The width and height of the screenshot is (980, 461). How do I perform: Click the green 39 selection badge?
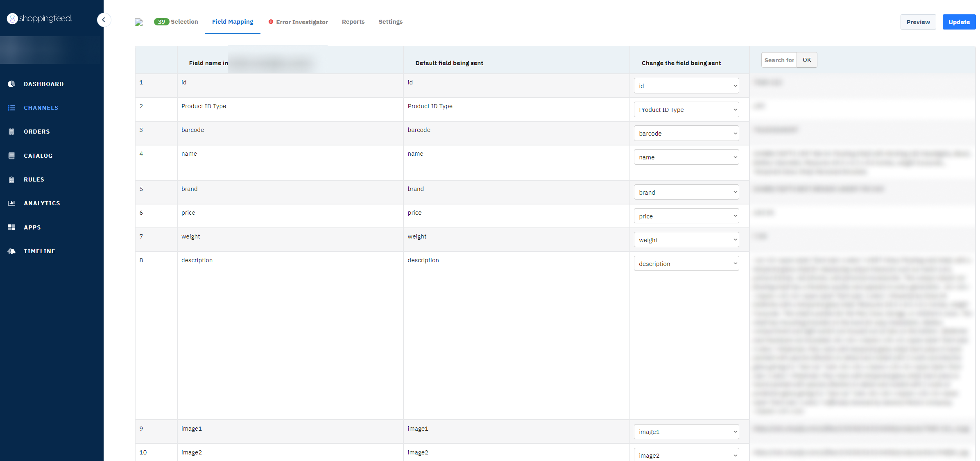click(x=161, y=22)
